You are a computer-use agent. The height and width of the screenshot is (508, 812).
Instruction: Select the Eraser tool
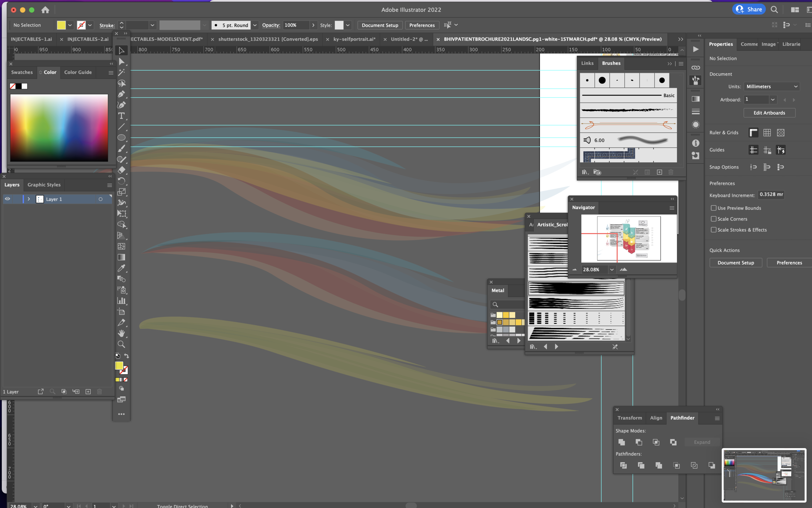point(121,170)
